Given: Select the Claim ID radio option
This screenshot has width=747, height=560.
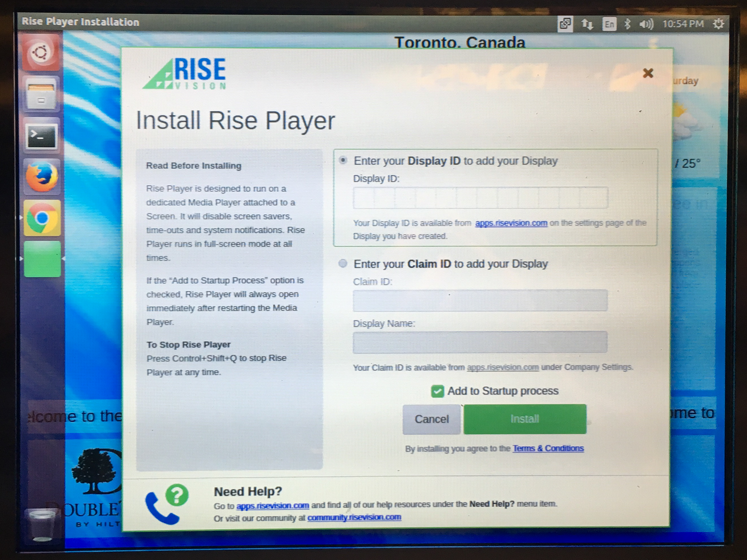Looking at the screenshot, I should tap(343, 263).
